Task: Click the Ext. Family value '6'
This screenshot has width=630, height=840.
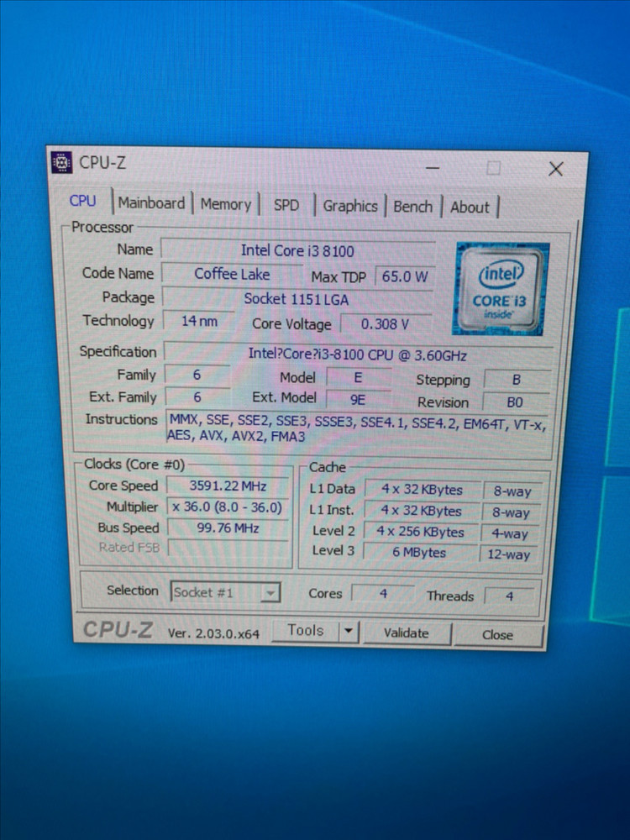Action: click(x=197, y=397)
